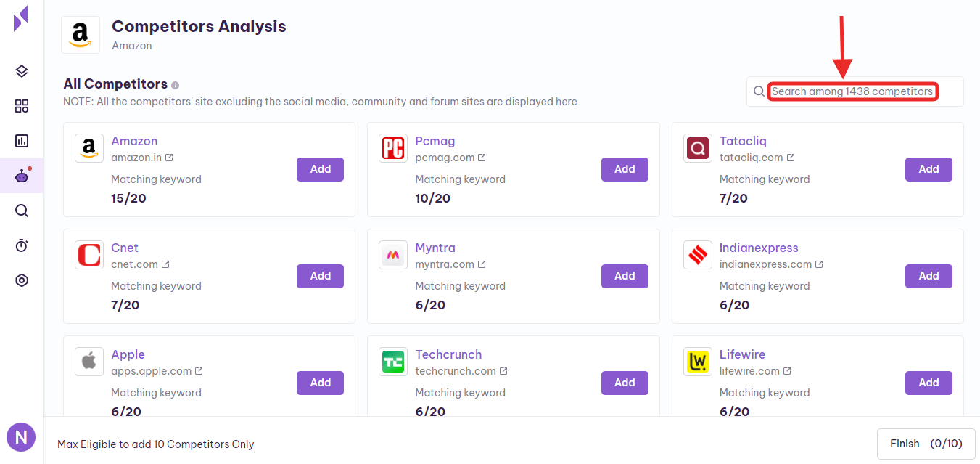Add Myntra as a competitor
Image resolution: width=980 pixels, height=464 pixels.
tap(624, 276)
